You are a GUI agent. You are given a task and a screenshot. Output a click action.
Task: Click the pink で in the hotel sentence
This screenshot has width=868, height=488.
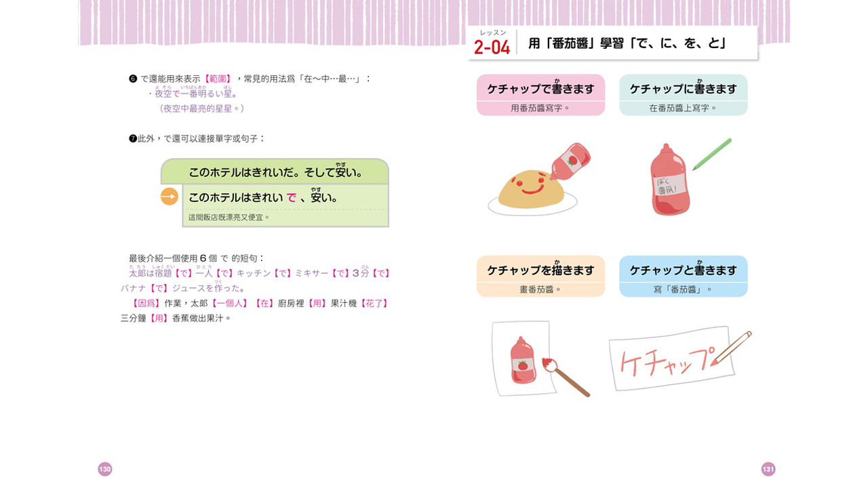291,198
